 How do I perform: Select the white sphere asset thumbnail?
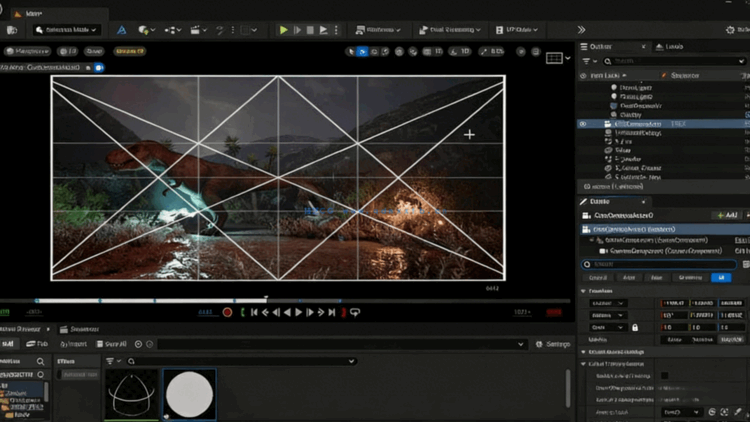pyautogui.click(x=189, y=394)
